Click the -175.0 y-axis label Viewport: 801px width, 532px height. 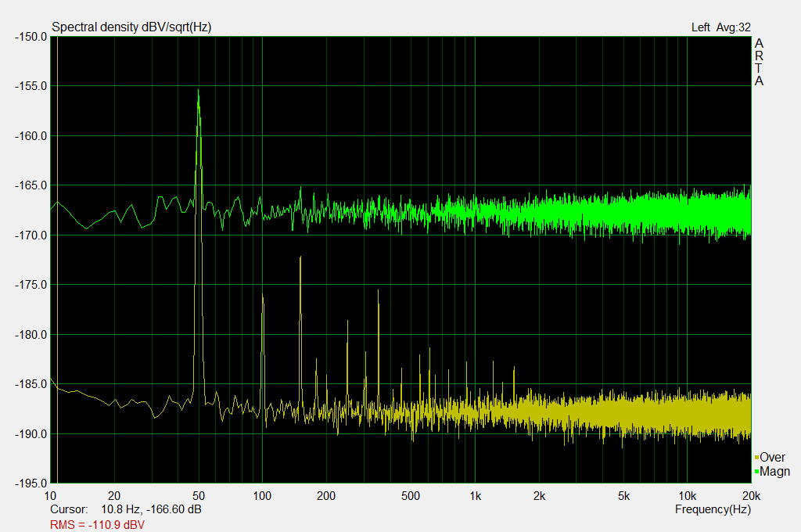[x=31, y=285]
